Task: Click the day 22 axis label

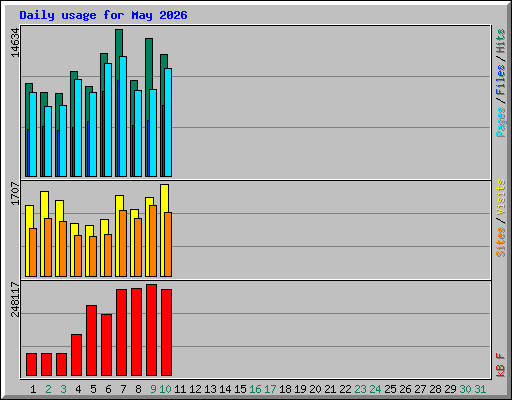Action: click(345, 389)
